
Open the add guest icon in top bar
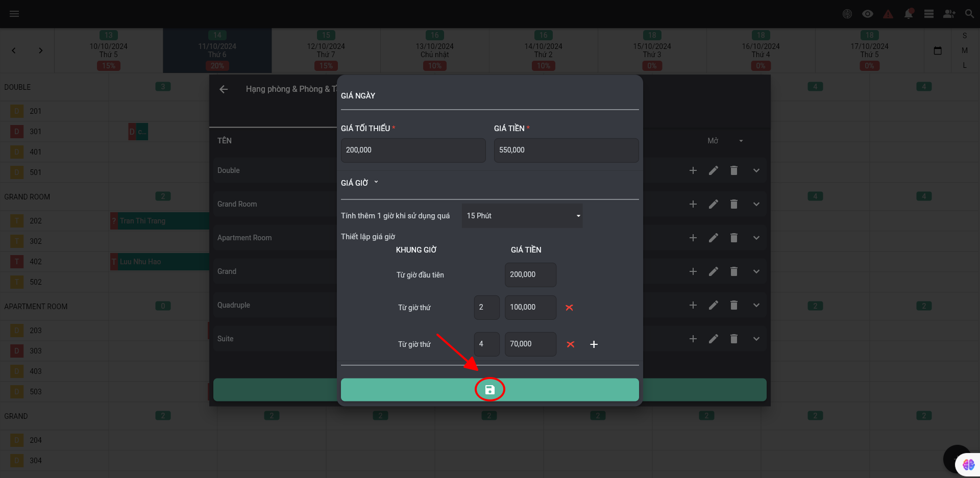[x=949, y=14]
